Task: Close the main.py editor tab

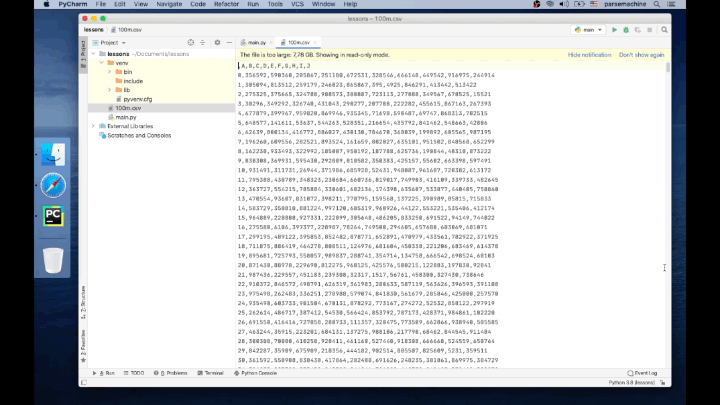Action: [271, 42]
